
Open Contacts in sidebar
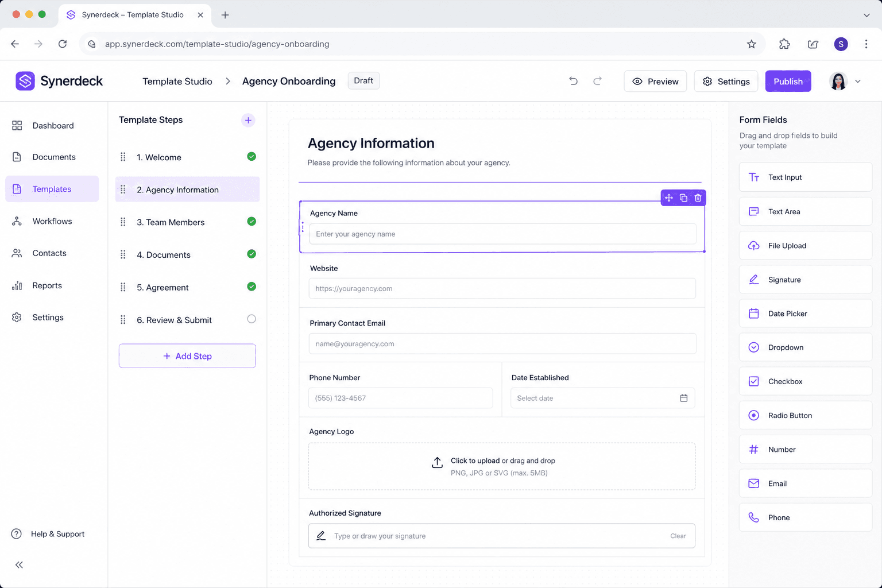click(x=52, y=253)
